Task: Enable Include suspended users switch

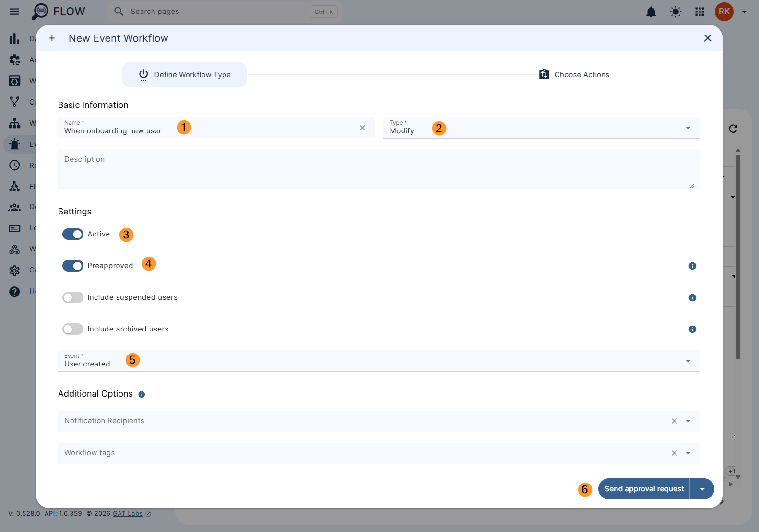Action: (x=73, y=297)
